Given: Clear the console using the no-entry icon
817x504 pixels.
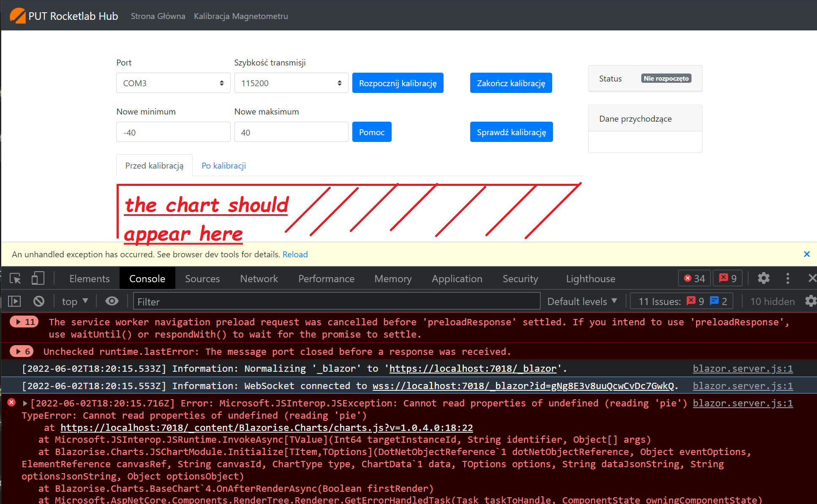Looking at the screenshot, I should click(x=38, y=301).
